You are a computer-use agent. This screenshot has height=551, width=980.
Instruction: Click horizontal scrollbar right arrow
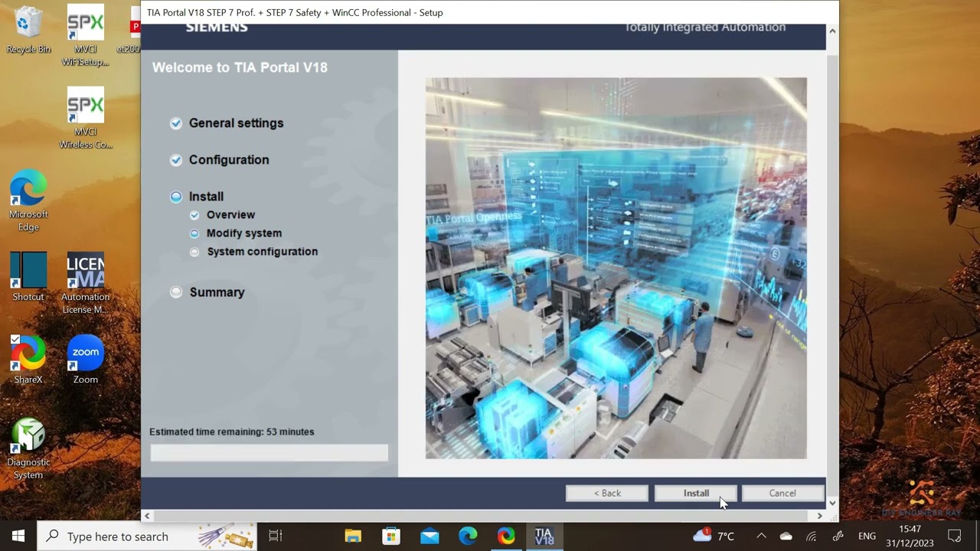click(819, 516)
